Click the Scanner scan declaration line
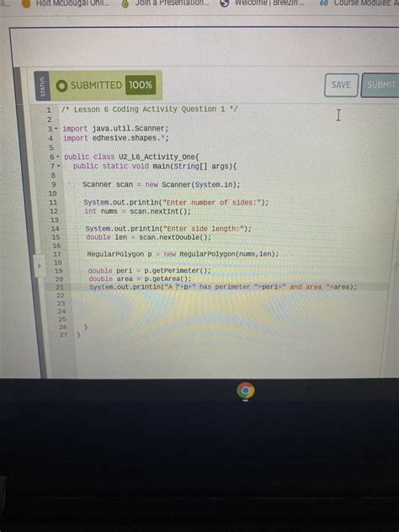Screen dimensions: 399x532 pos(161,184)
